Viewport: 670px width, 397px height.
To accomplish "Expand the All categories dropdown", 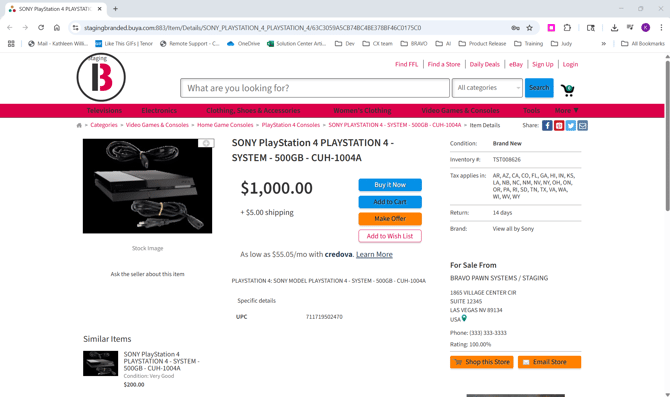I will [x=487, y=88].
